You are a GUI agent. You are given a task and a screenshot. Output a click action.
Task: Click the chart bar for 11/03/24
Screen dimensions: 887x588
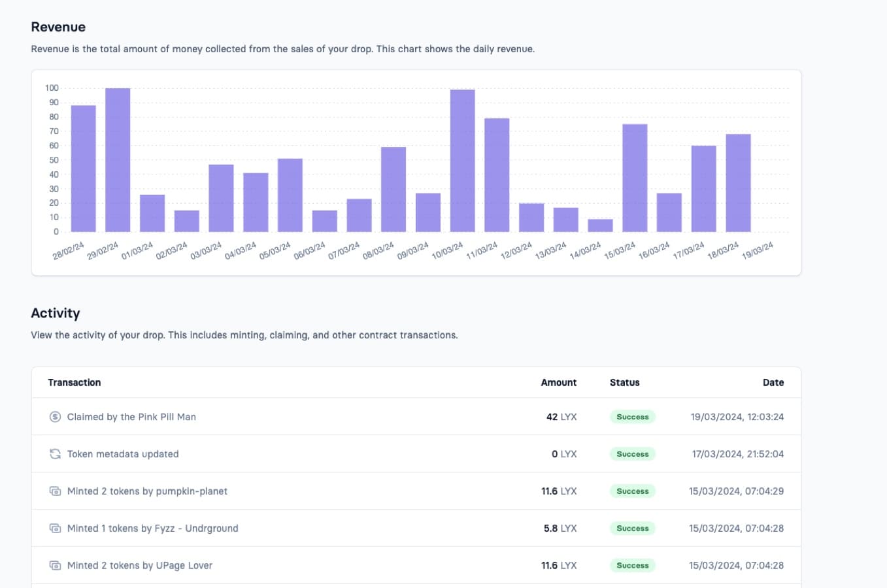pos(497,175)
